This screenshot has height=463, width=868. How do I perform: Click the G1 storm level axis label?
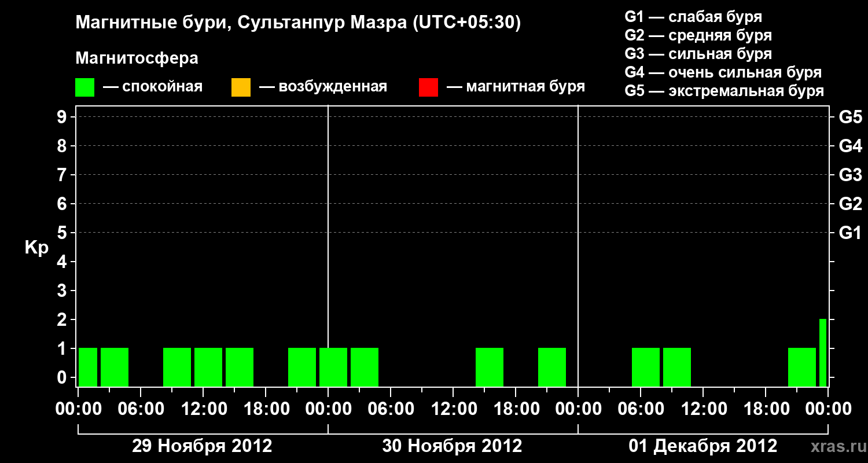(x=850, y=233)
